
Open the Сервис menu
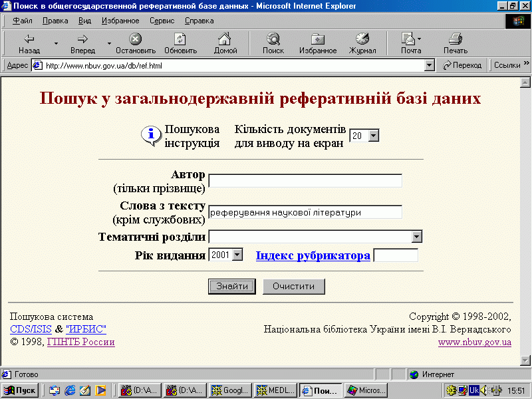(162, 21)
